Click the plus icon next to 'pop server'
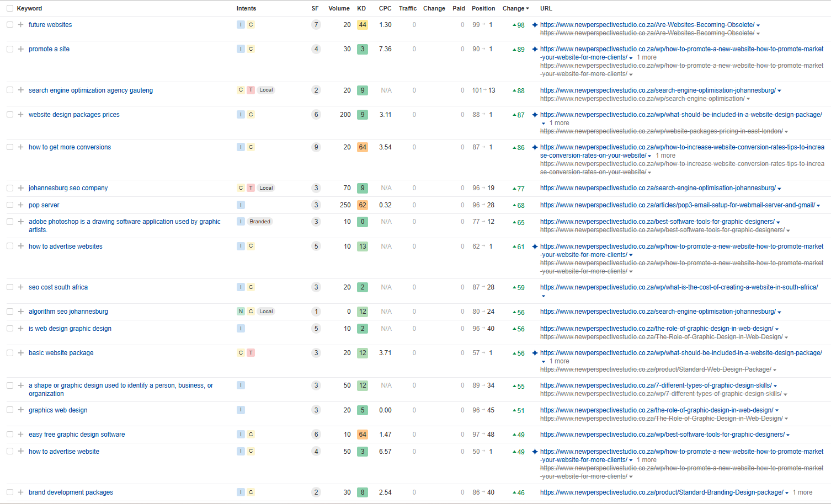Image resolution: width=831 pixels, height=504 pixels. [x=20, y=205]
